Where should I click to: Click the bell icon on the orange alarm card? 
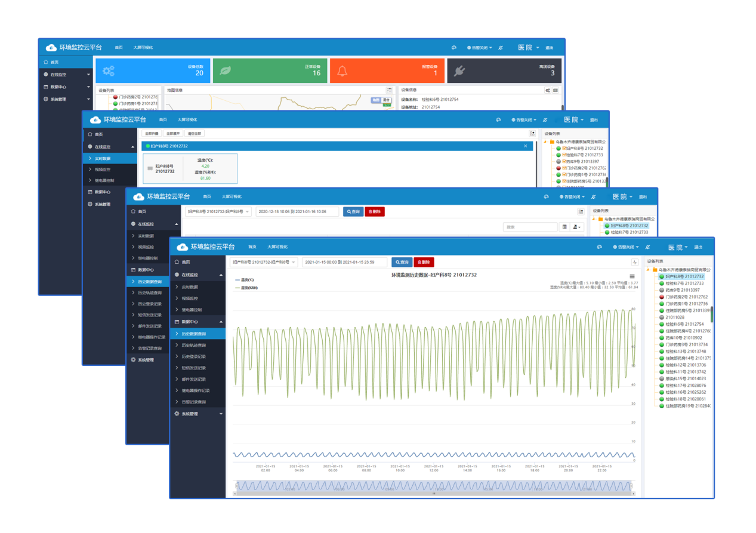point(342,71)
